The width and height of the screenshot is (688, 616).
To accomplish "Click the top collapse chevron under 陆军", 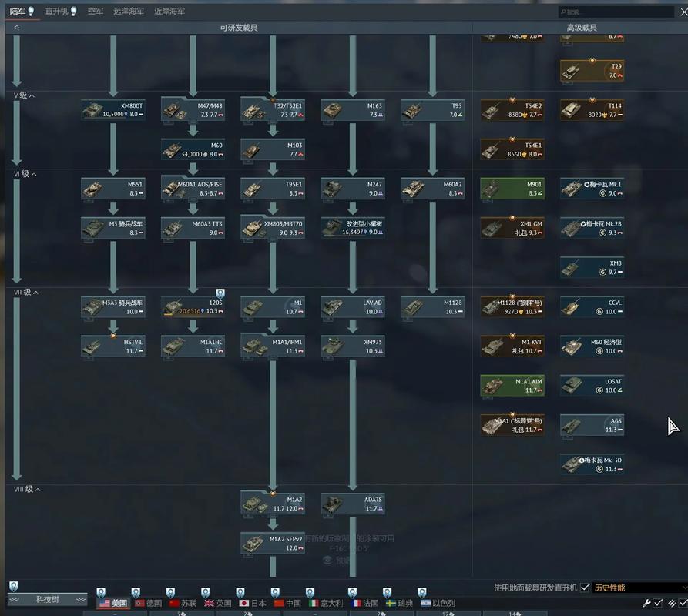I will [17, 28].
